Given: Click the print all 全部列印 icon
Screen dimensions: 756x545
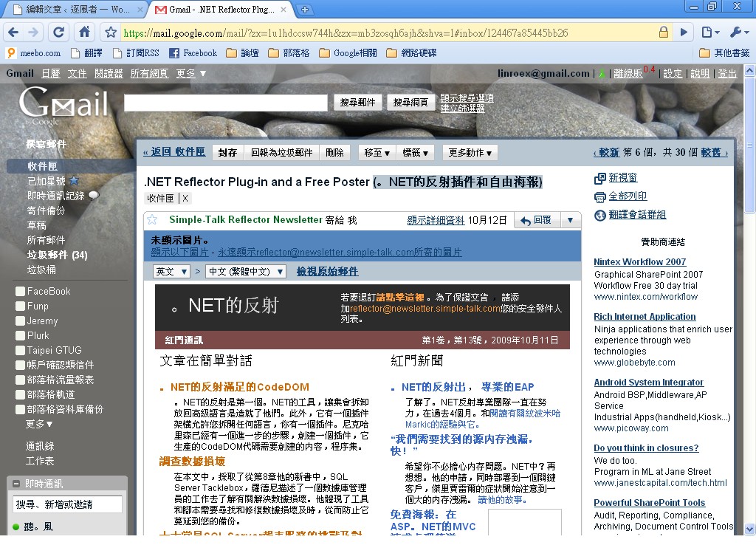Looking at the screenshot, I should pos(599,196).
